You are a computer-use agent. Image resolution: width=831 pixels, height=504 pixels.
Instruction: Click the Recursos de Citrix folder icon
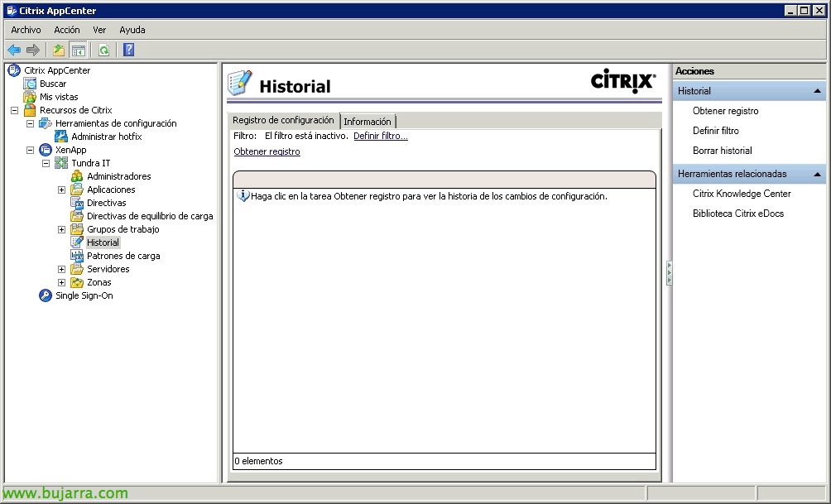click(30, 110)
